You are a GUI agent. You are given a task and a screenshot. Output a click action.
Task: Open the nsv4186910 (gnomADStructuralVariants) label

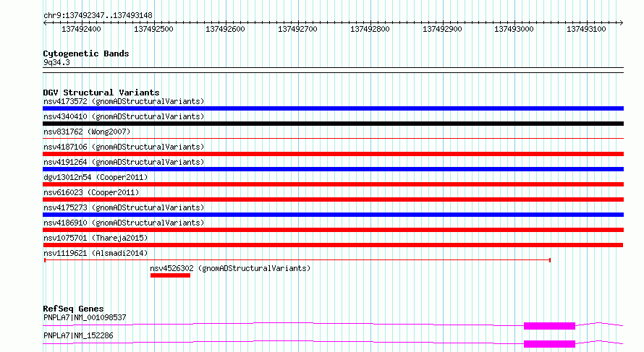(x=124, y=223)
